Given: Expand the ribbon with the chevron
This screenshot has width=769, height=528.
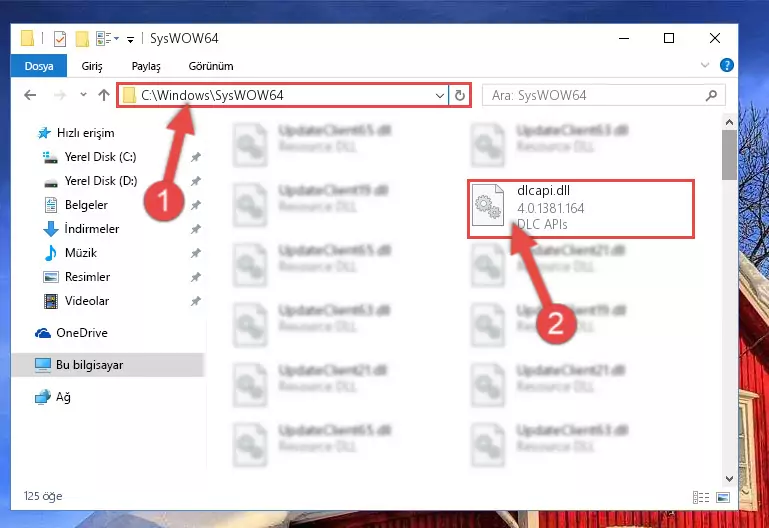Looking at the screenshot, I should pyautogui.click(x=705, y=65).
